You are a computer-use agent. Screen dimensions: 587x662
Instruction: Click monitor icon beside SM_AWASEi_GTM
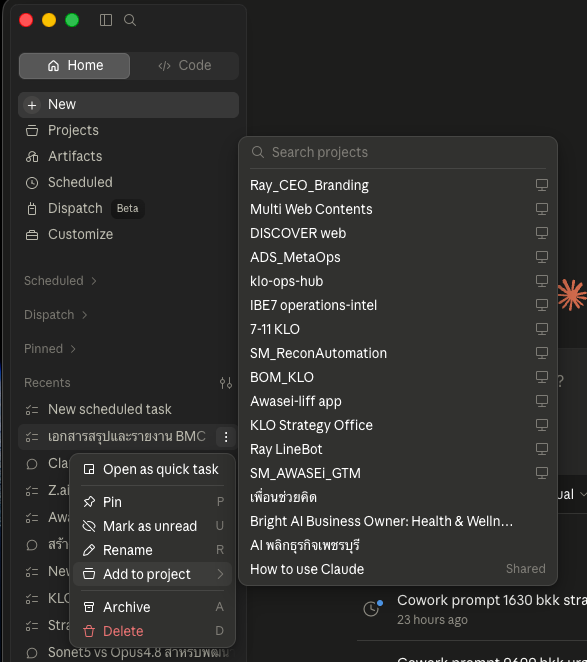542,473
